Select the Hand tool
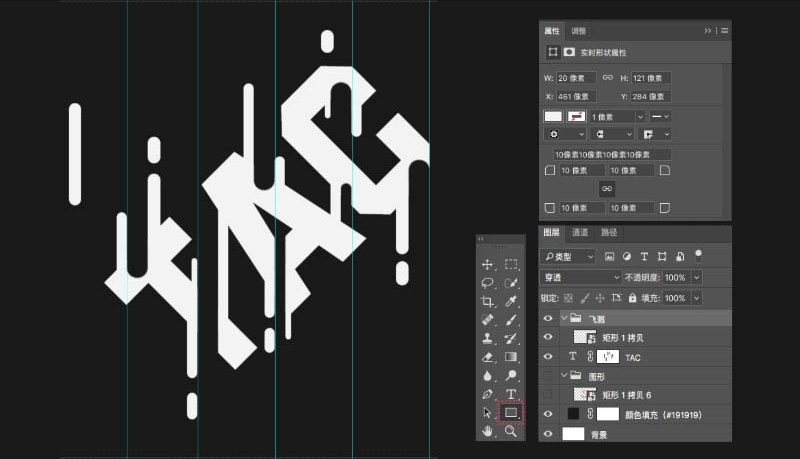800x459 pixels. tap(487, 431)
